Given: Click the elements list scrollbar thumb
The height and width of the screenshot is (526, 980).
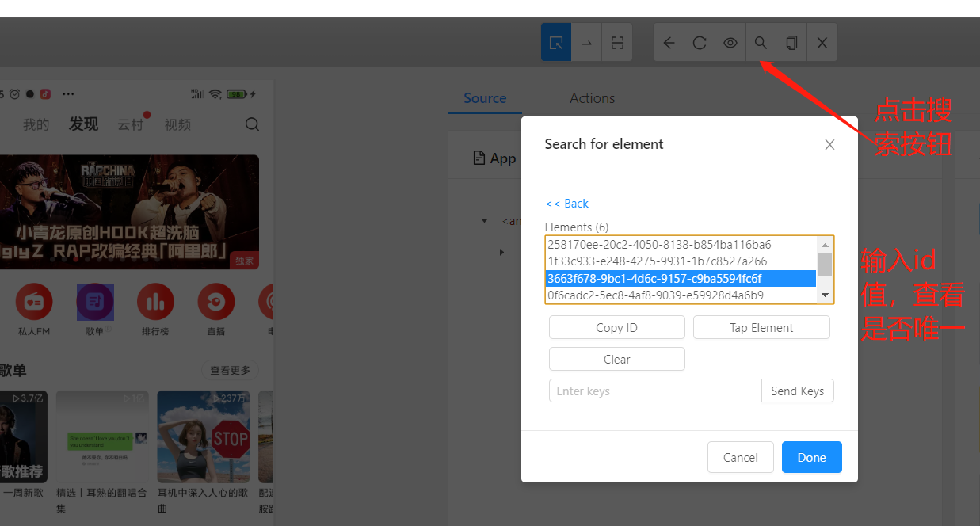Looking at the screenshot, I should pyautogui.click(x=825, y=264).
